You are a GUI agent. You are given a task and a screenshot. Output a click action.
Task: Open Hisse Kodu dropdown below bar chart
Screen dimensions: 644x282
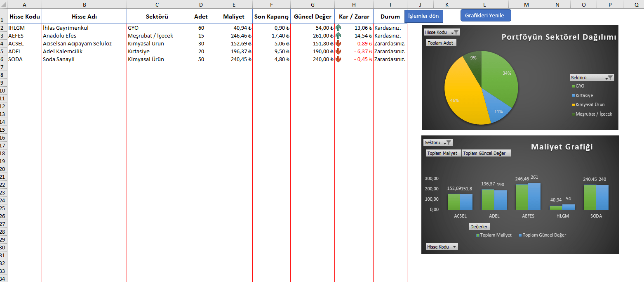click(454, 247)
